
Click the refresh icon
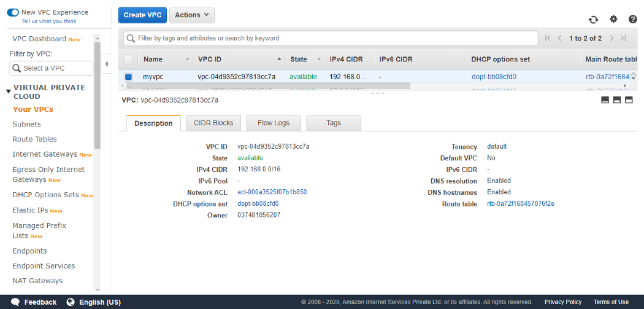tap(593, 20)
